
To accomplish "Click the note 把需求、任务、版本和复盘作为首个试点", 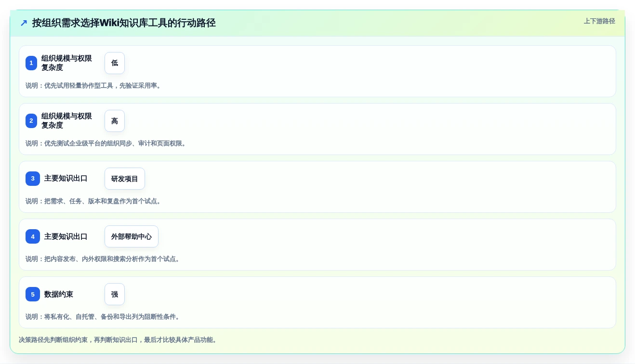I will tap(93, 201).
